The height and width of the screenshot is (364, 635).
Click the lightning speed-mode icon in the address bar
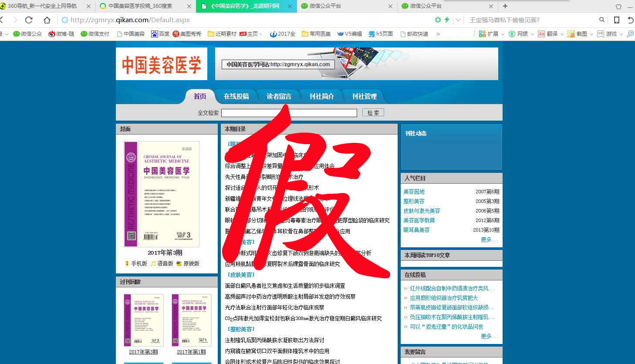447,20
